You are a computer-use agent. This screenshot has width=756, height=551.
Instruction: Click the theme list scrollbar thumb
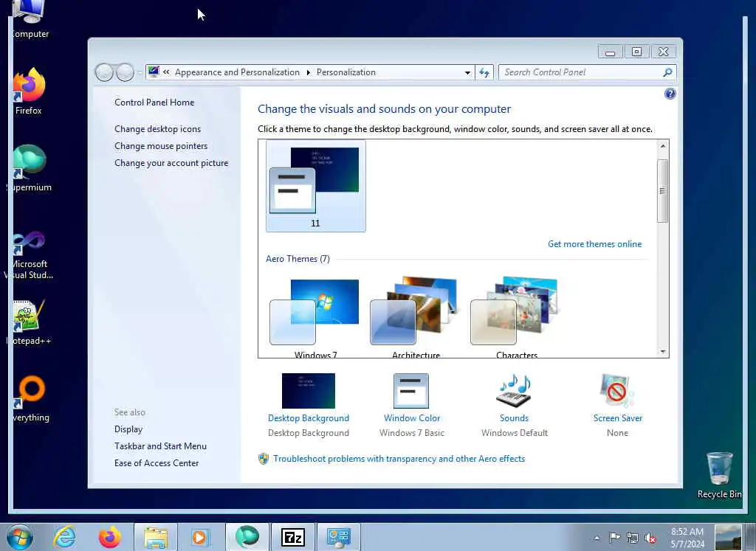pyautogui.click(x=663, y=191)
